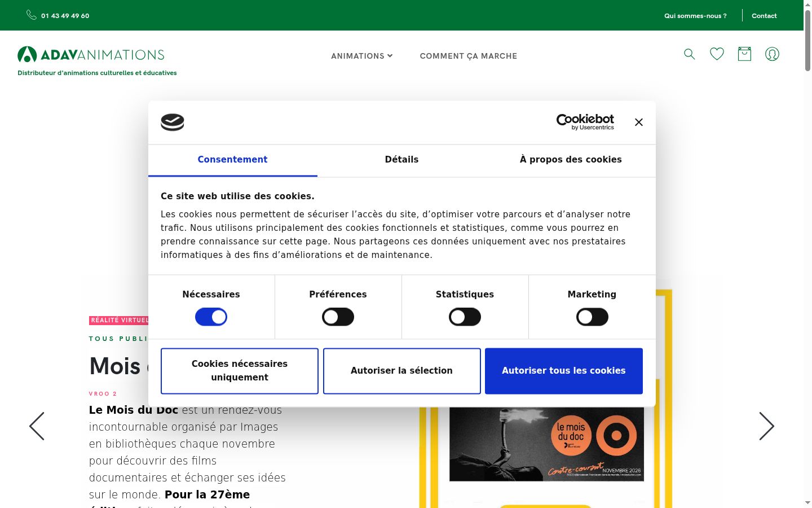Open the shopping basket icon
Screen dimensions: 812x508
[x=744, y=54]
